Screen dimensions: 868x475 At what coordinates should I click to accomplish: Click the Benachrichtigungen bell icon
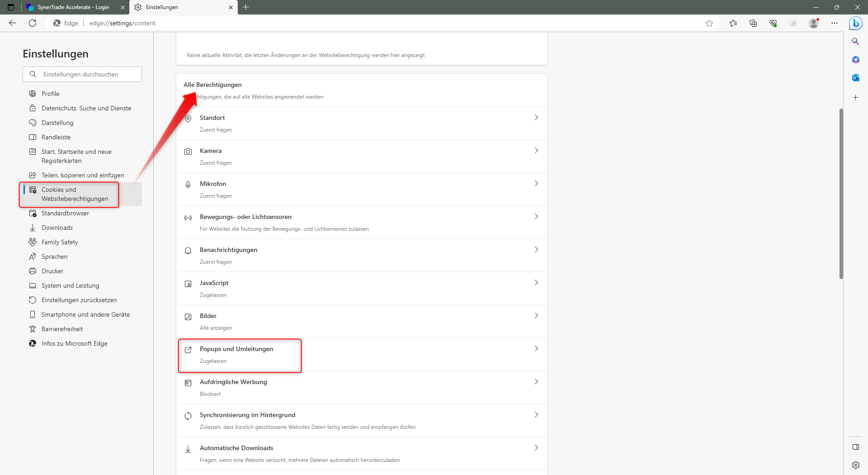tap(188, 251)
